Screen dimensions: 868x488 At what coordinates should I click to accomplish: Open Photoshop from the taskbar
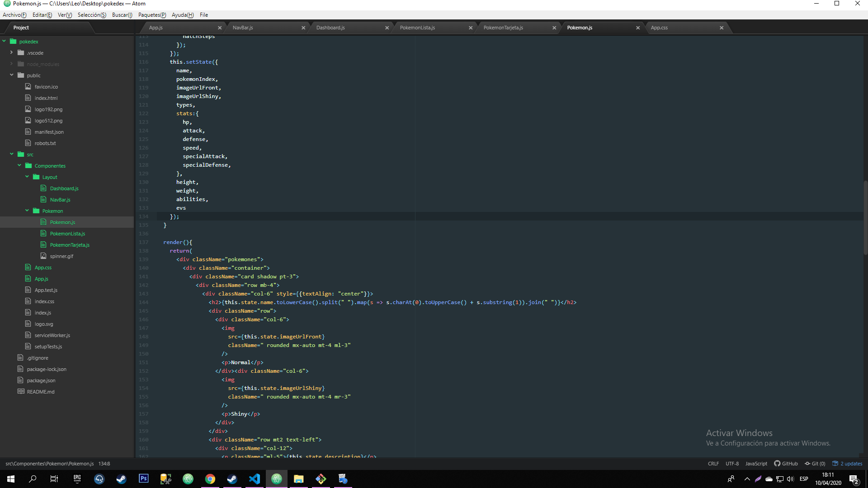point(143,479)
